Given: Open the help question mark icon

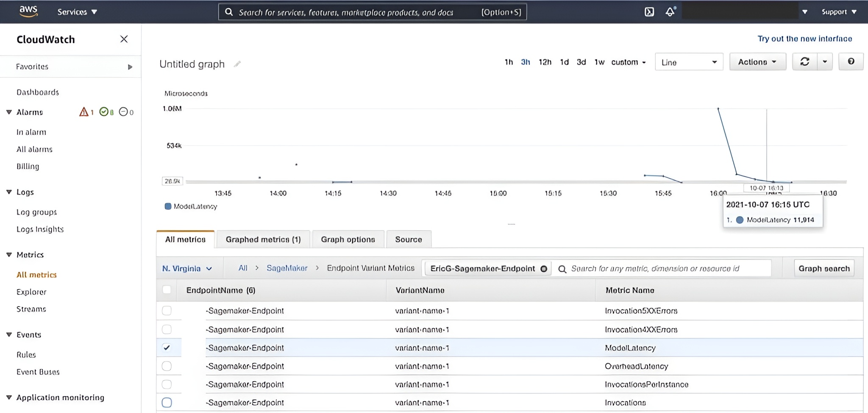Looking at the screenshot, I should (851, 62).
